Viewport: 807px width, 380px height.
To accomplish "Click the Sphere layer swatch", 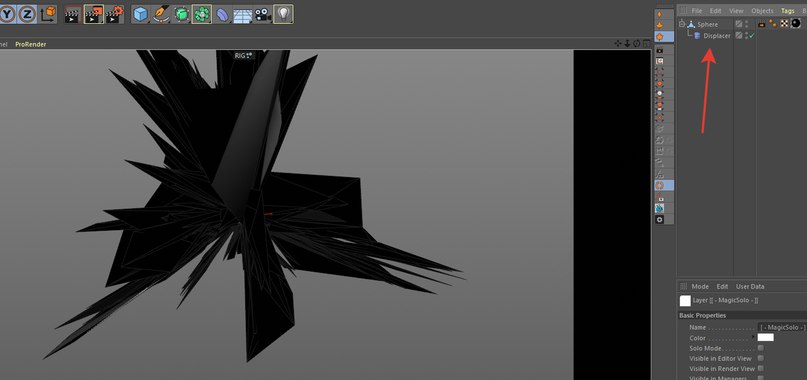I will tap(739, 24).
